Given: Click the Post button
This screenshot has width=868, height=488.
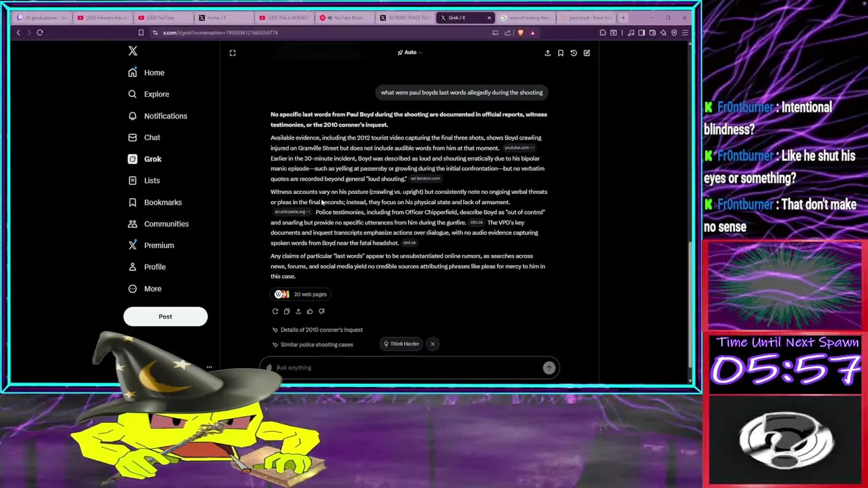Looking at the screenshot, I should 165,317.
